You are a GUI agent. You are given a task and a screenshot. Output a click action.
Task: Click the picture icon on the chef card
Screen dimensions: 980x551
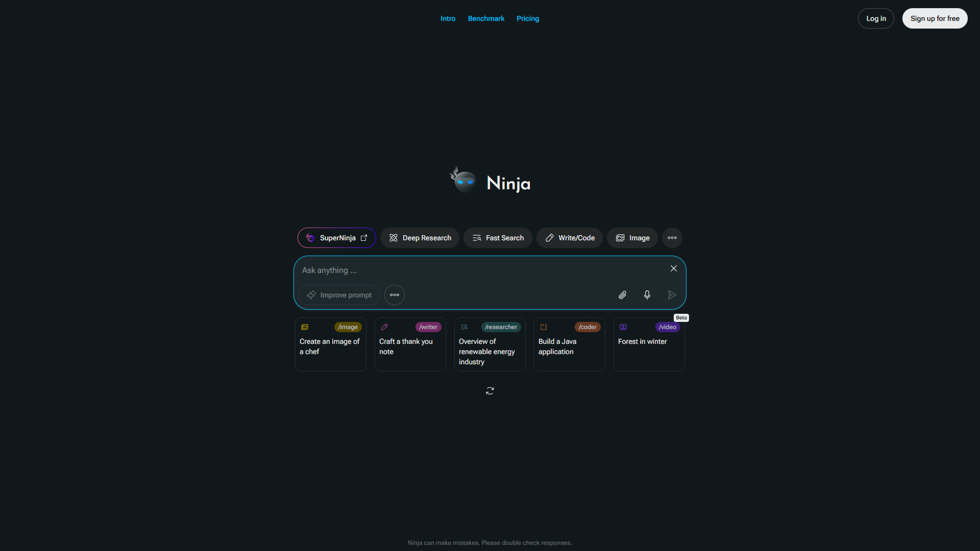(305, 327)
